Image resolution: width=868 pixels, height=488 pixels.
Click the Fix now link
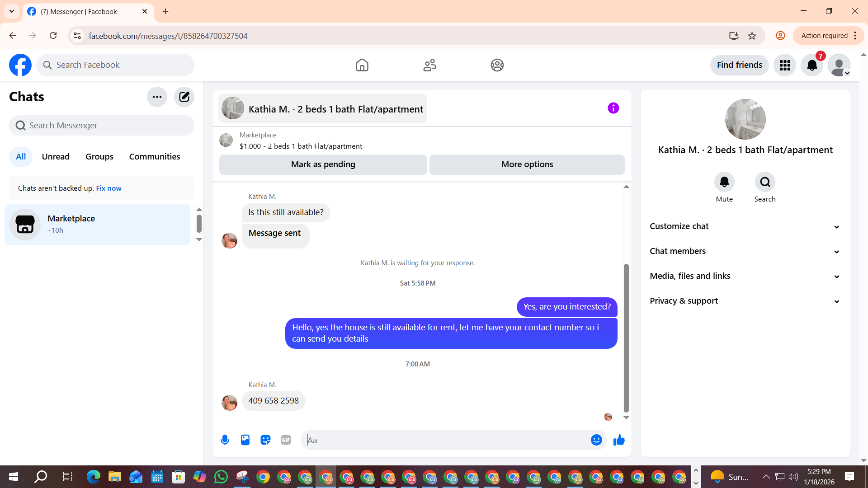[108, 188]
